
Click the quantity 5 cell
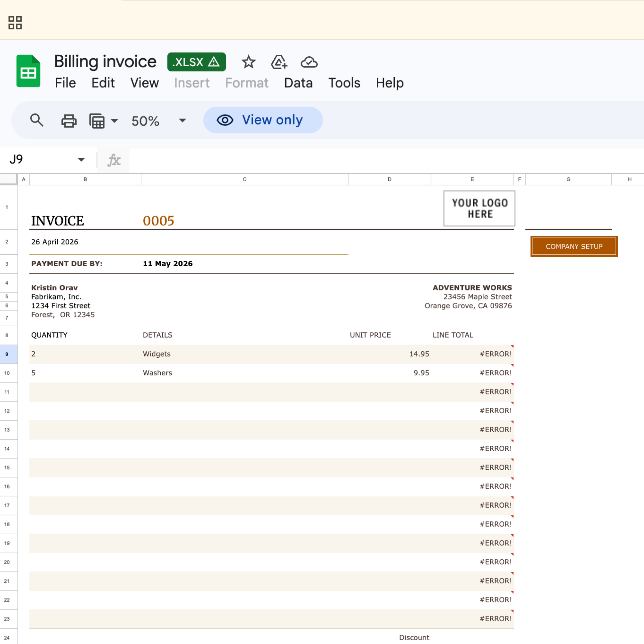(85, 373)
